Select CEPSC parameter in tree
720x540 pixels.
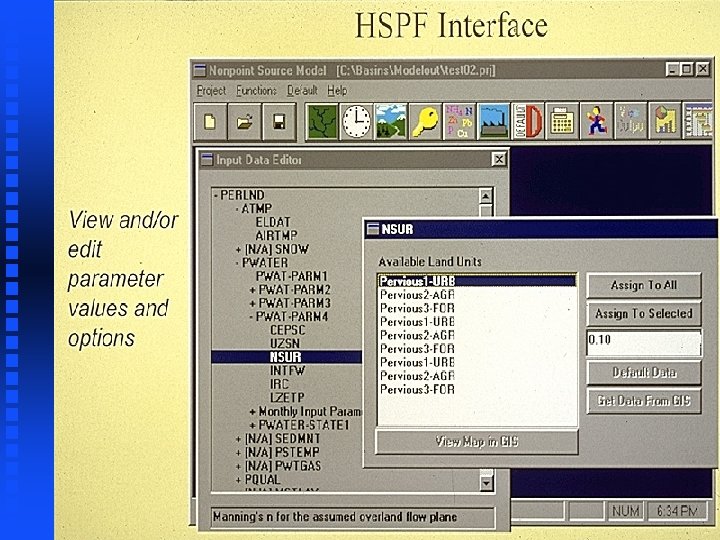[288, 331]
